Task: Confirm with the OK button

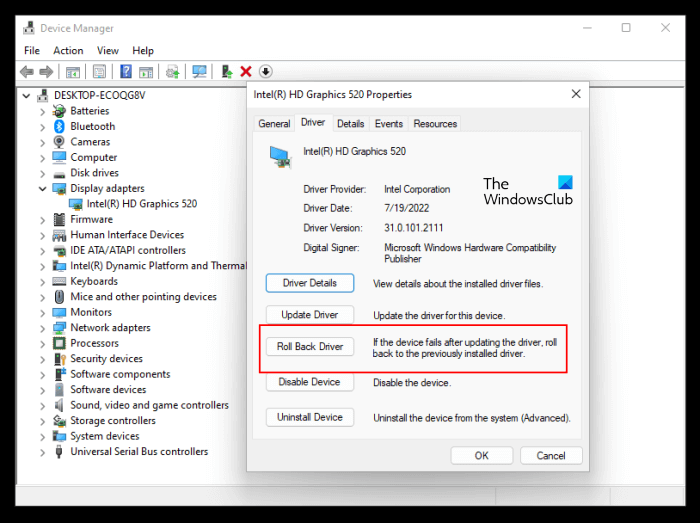Action: (x=482, y=456)
